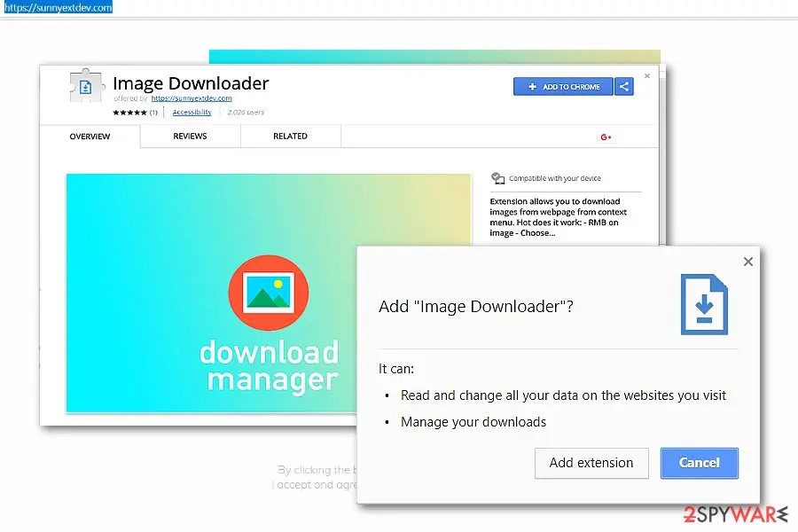
Task: Click the five-star rating
Action: [129, 113]
